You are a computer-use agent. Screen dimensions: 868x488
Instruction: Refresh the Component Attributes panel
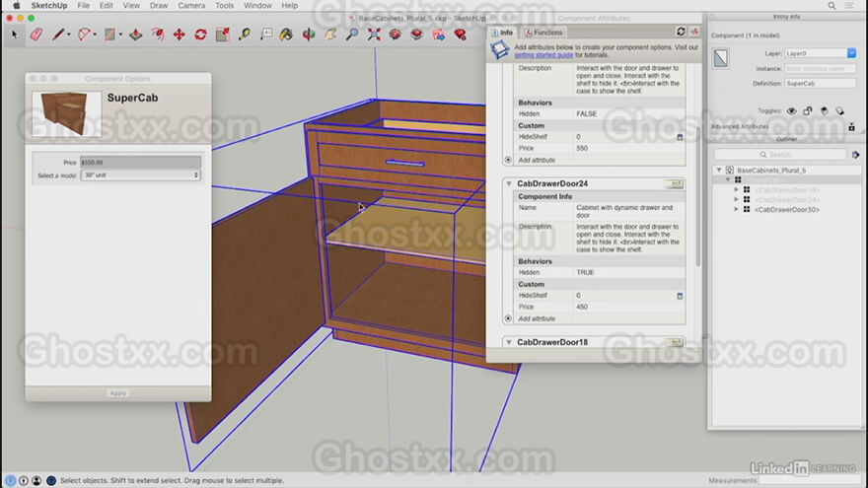click(681, 32)
